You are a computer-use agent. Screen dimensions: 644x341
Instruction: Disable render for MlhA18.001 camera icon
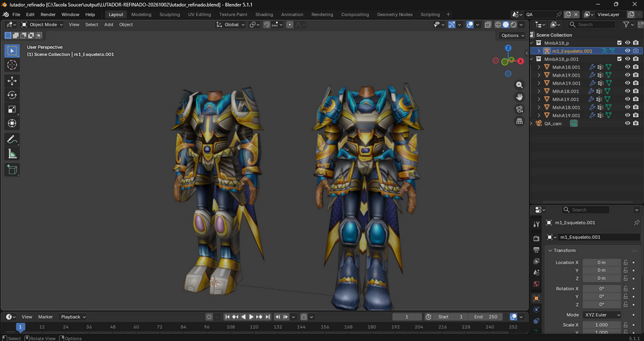click(x=636, y=91)
